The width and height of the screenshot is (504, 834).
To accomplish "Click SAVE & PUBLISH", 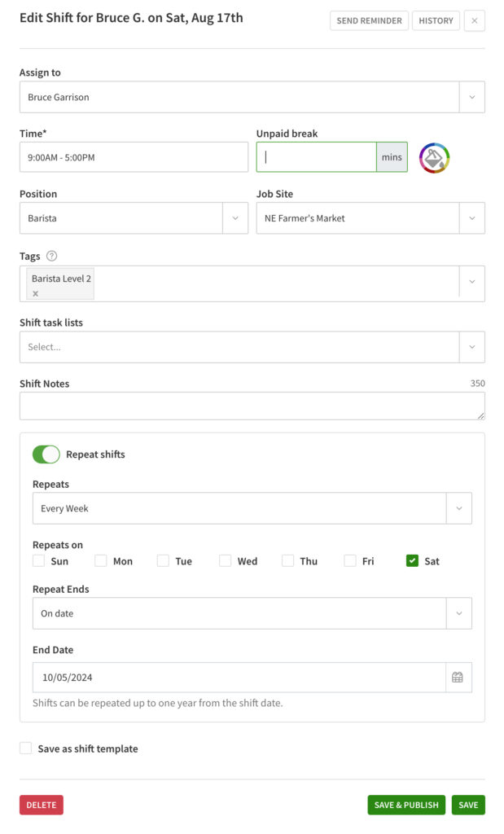I will [x=405, y=805].
